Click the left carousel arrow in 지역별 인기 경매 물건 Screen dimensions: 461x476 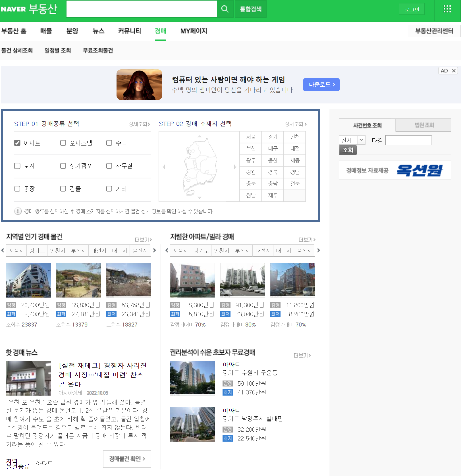pyautogui.click(x=3, y=250)
